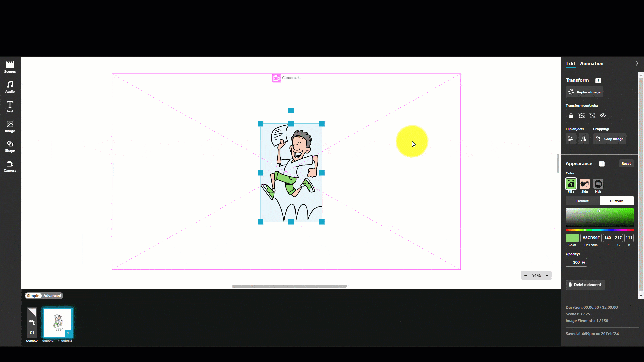
Task: Select the Custom color preset toggle
Action: 616,201
